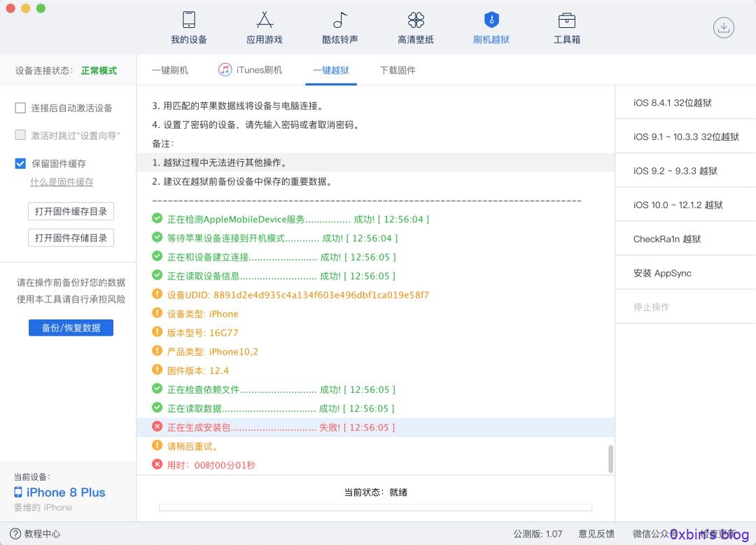The image size is (756, 545).
Task: Switch to the 下载固件 tab
Action: tap(398, 71)
